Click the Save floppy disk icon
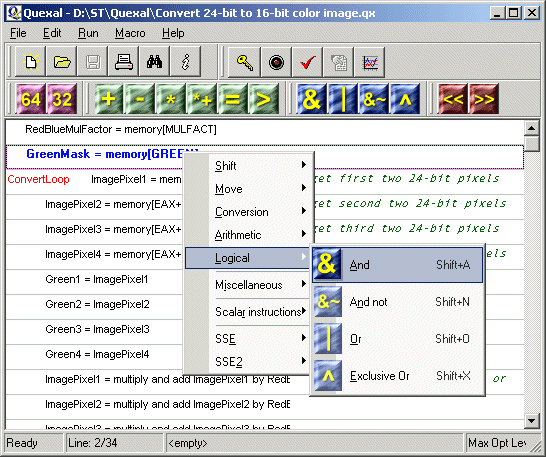Image resolution: width=546 pixels, height=457 pixels. 93,62
